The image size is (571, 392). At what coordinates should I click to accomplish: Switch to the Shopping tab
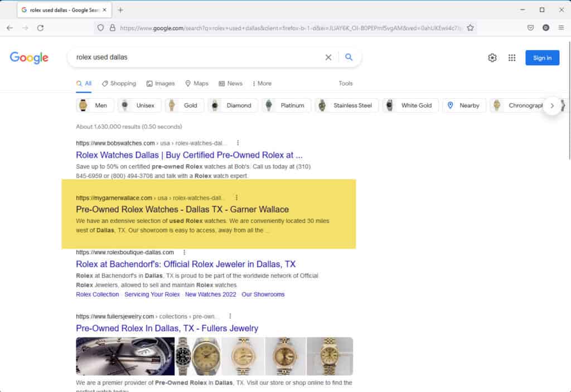pyautogui.click(x=119, y=84)
